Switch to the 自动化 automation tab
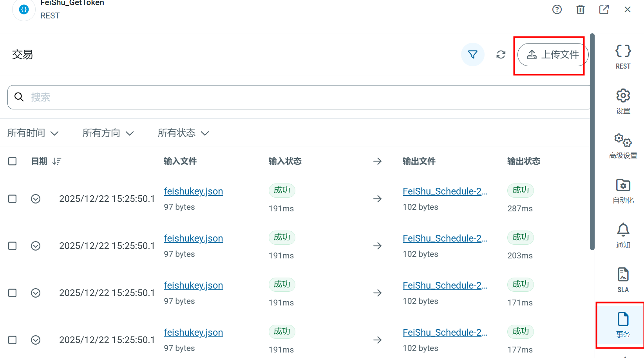 coord(623,191)
